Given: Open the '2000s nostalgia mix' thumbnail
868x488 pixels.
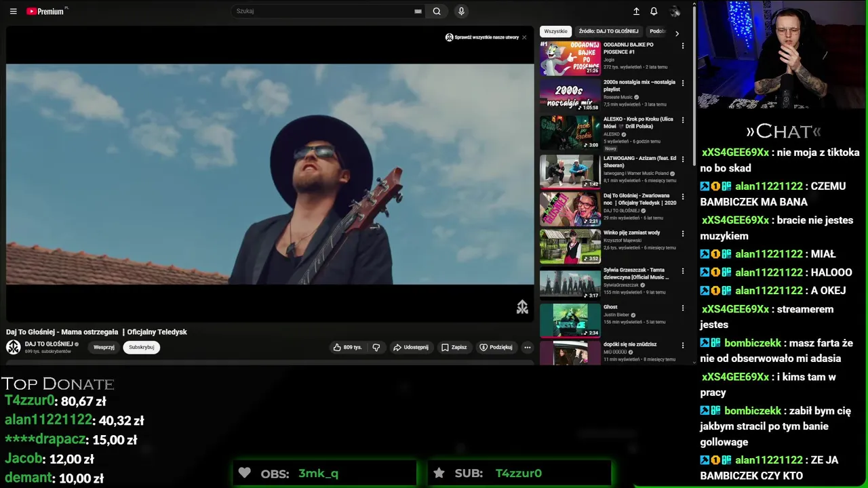Looking at the screenshot, I should tap(570, 95).
